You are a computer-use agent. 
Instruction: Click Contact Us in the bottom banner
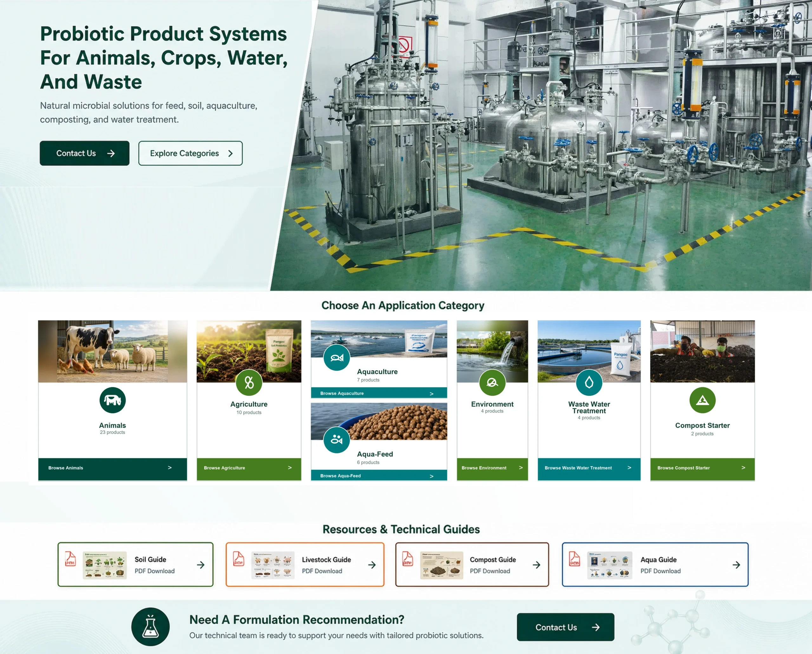coord(565,627)
